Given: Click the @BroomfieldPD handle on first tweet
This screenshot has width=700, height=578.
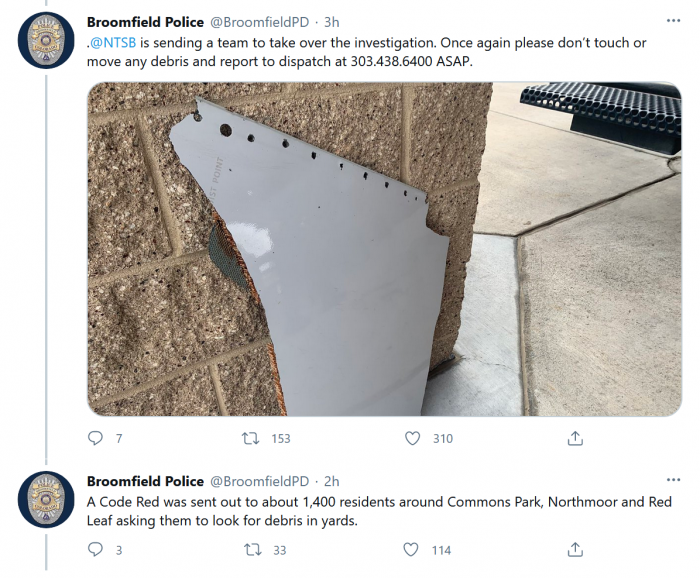Looking at the screenshot, I should 259,22.
